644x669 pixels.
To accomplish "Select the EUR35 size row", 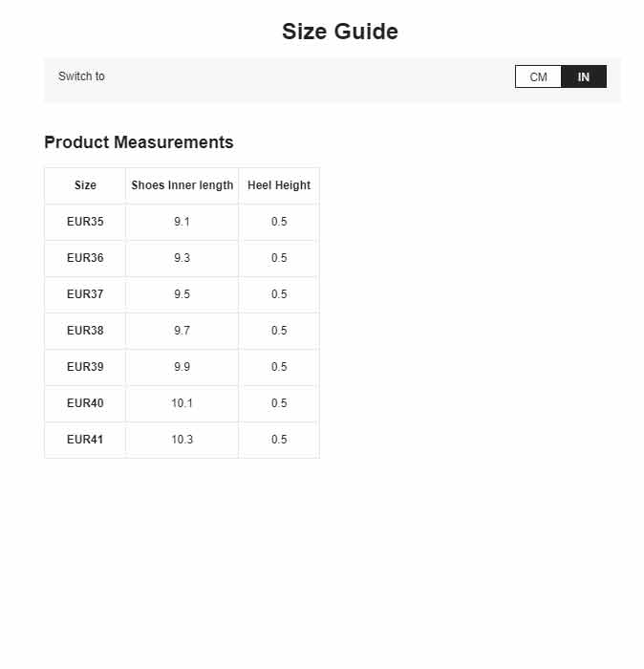I will coord(182,222).
